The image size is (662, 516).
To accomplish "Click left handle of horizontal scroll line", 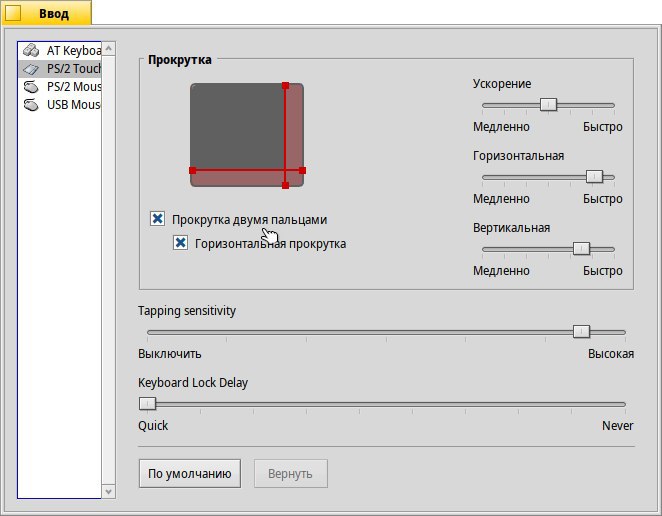I will click(x=193, y=171).
